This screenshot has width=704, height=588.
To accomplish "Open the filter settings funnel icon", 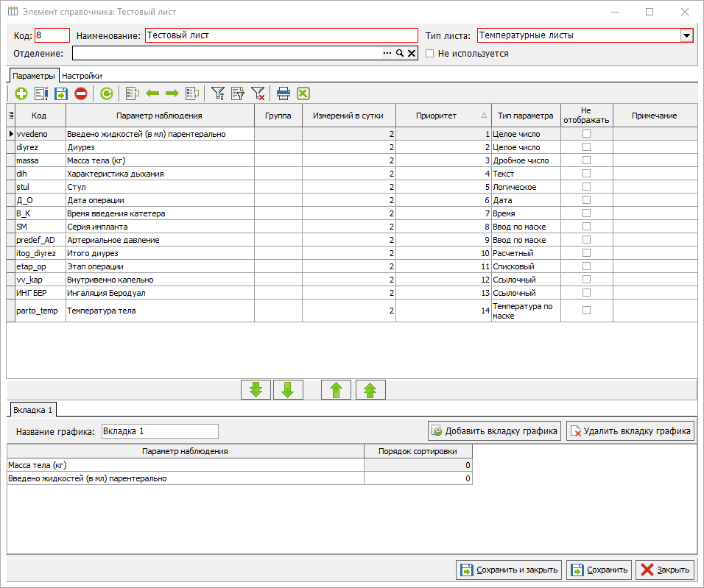I will 218,93.
